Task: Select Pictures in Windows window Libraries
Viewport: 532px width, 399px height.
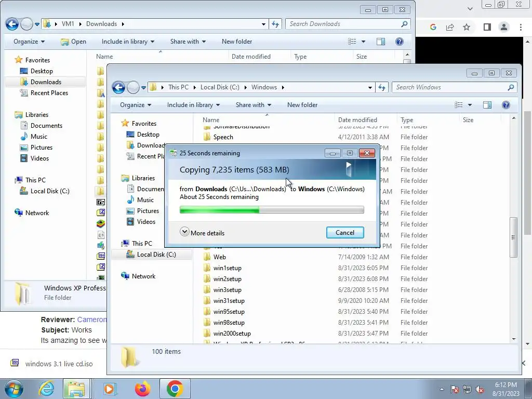Action: pyautogui.click(x=142, y=211)
